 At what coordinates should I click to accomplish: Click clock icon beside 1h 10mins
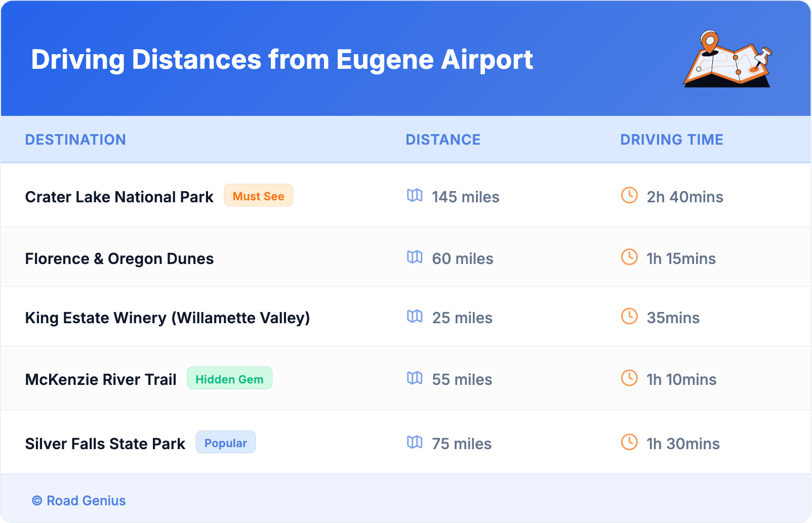pos(629,378)
